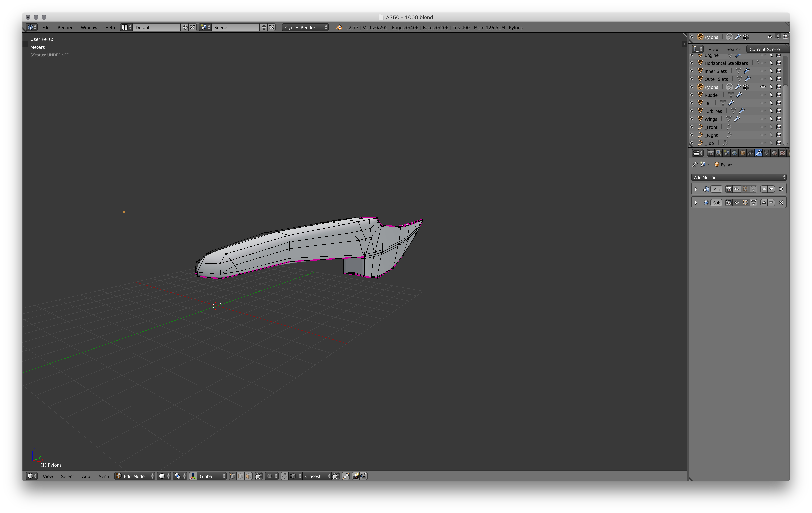Toggle Subsurf modifier editing cage triangle
The height and width of the screenshot is (513, 812).
754,202
